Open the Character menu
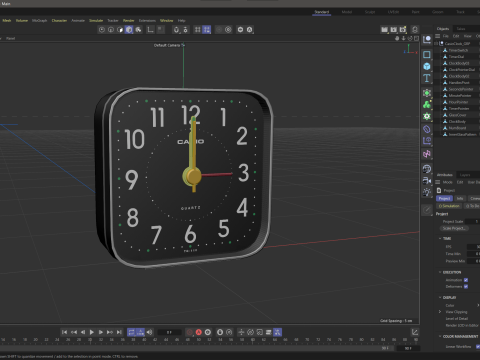 point(59,21)
